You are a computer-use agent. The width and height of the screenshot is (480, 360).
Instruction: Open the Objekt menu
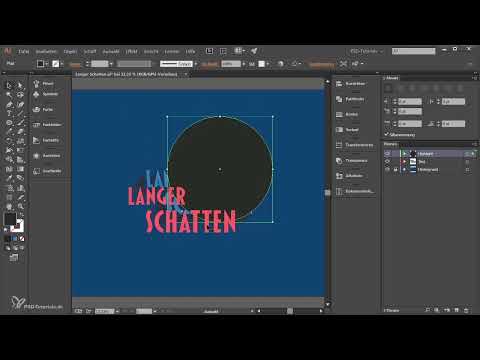click(70, 51)
